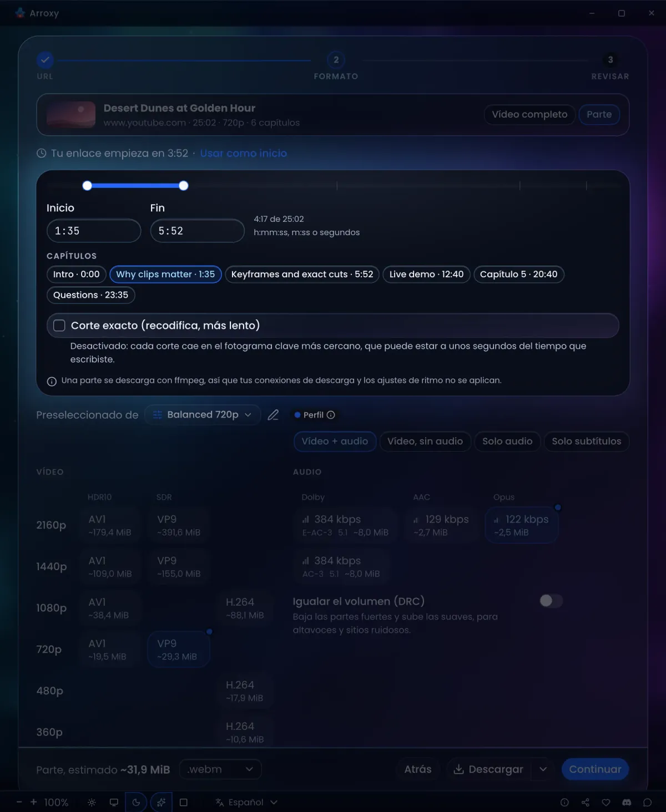Screen dimensions: 666x812
Task: Click the Continuar button
Action: pos(595,769)
